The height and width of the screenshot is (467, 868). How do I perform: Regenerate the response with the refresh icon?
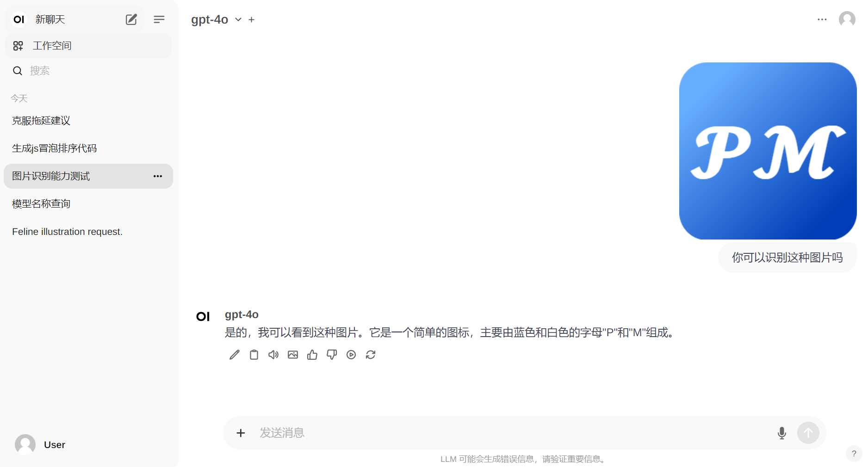coord(371,355)
